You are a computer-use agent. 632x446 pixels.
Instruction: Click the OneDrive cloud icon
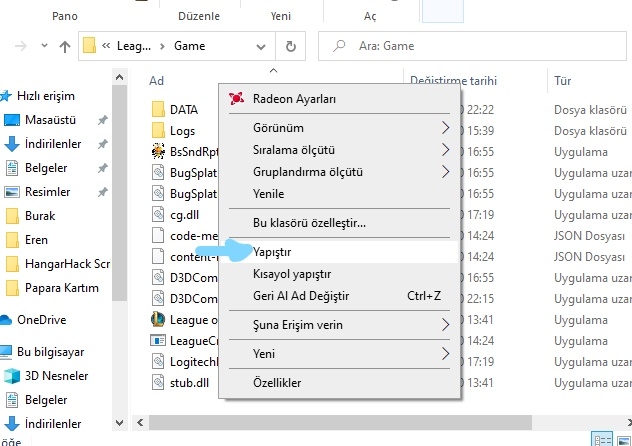coord(6,320)
